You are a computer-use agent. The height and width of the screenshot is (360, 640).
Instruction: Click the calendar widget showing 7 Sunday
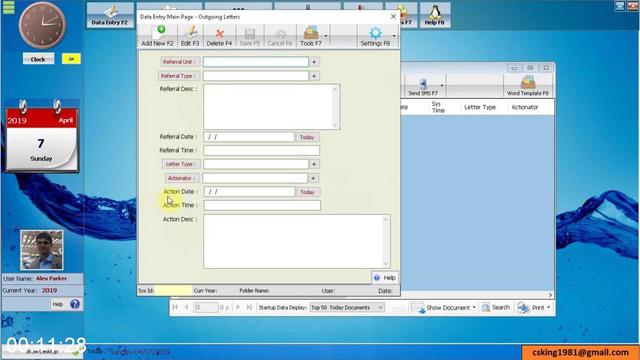tap(42, 137)
